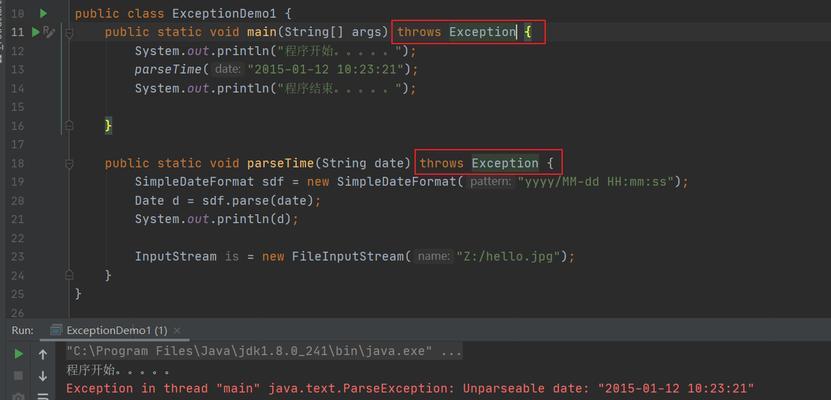Click the R pencil gutter icon on line 11

[49, 32]
